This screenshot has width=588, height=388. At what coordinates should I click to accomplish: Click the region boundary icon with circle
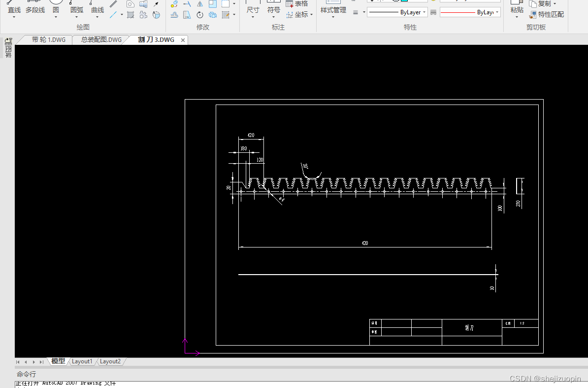(131, 4)
